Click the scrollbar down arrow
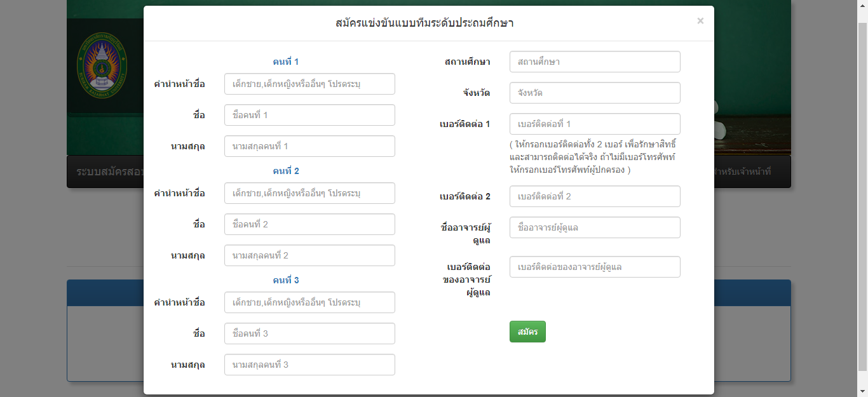Screen dimensions: 868x397 (862, 391)
